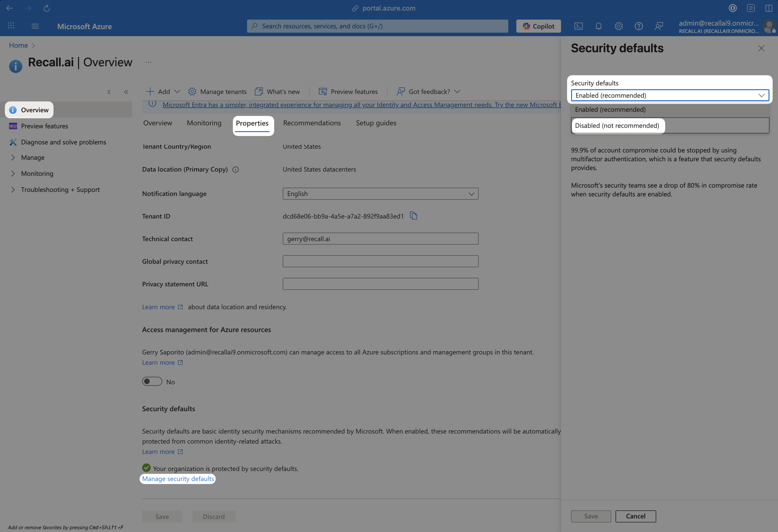Image resolution: width=778 pixels, height=532 pixels.
Task: Open portal settings gear icon
Action: pyautogui.click(x=618, y=26)
